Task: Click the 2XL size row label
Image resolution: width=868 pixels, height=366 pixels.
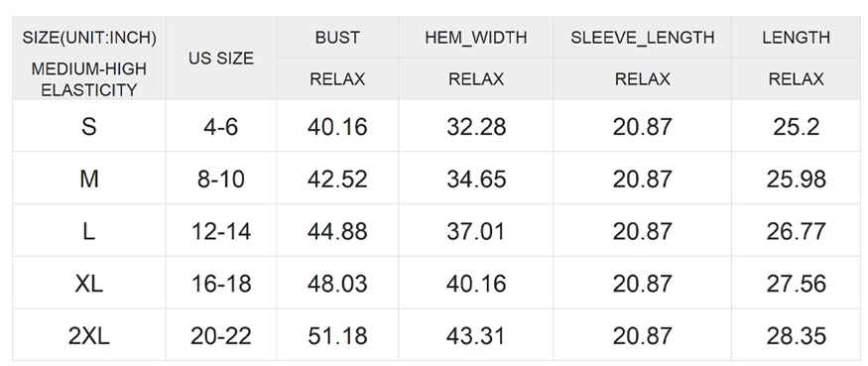Action: pyautogui.click(x=88, y=335)
